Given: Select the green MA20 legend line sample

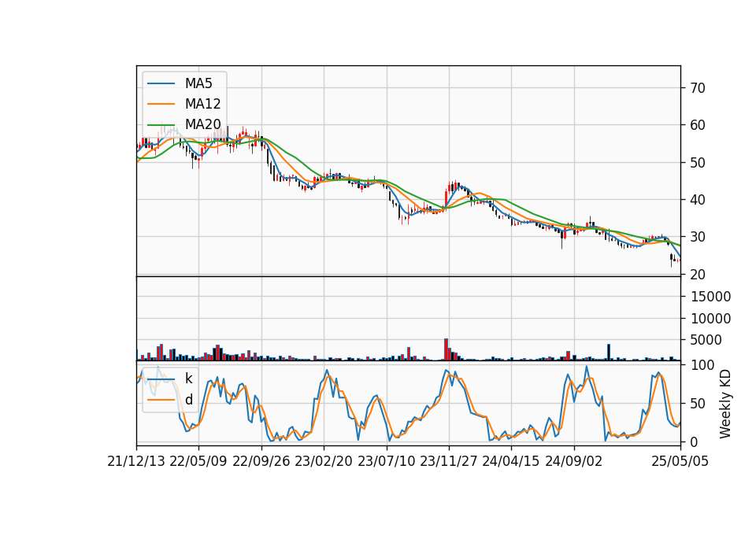Looking at the screenshot, I should 161,125.
